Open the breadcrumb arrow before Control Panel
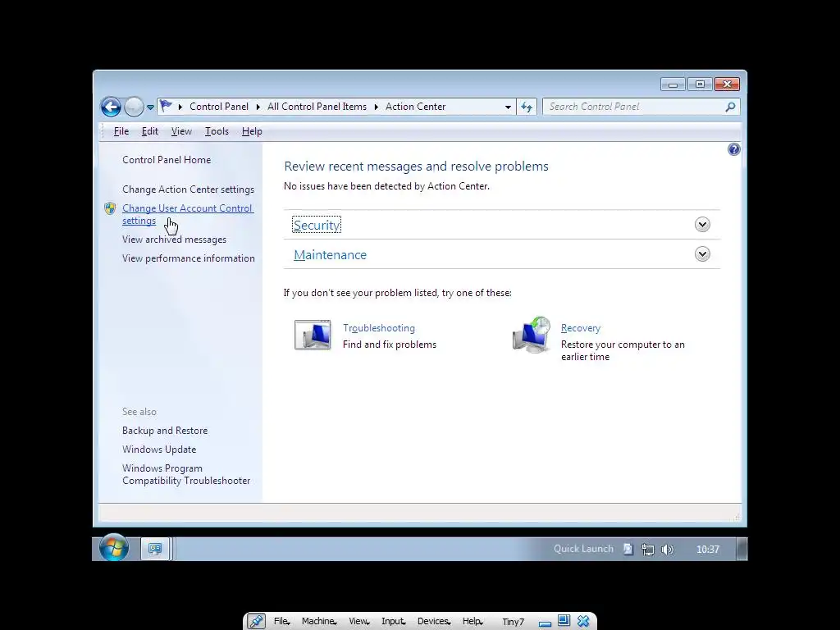Viewport: 840px width, 630px height. (180, 107)
